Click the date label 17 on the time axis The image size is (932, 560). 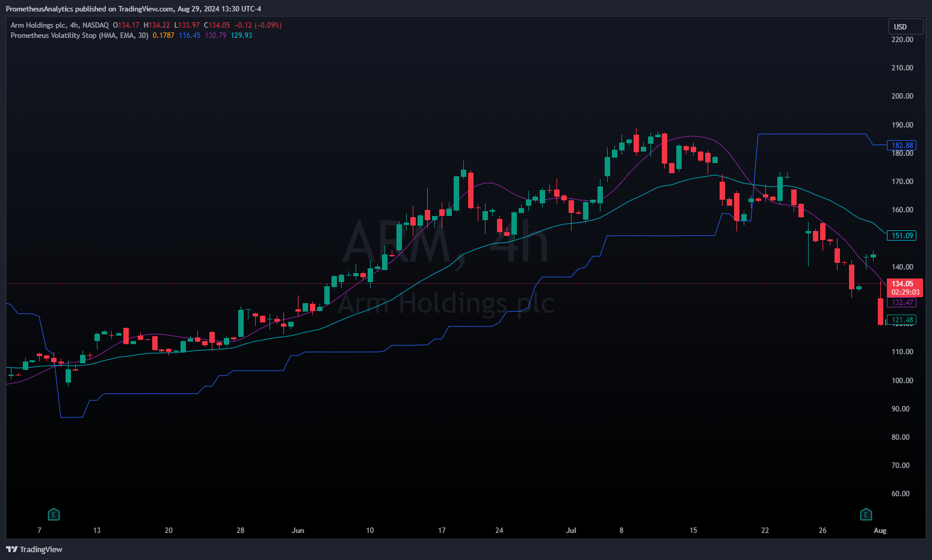click(x=442, y=531)
